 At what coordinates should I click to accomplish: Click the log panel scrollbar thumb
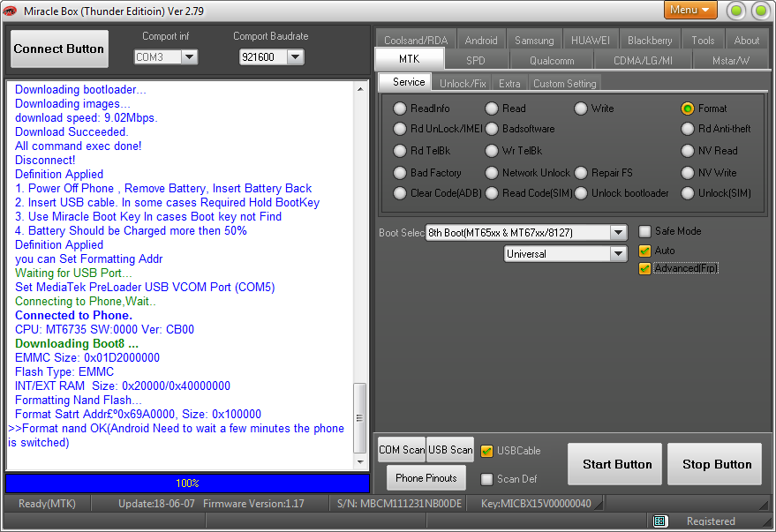[x=360, y=418]
